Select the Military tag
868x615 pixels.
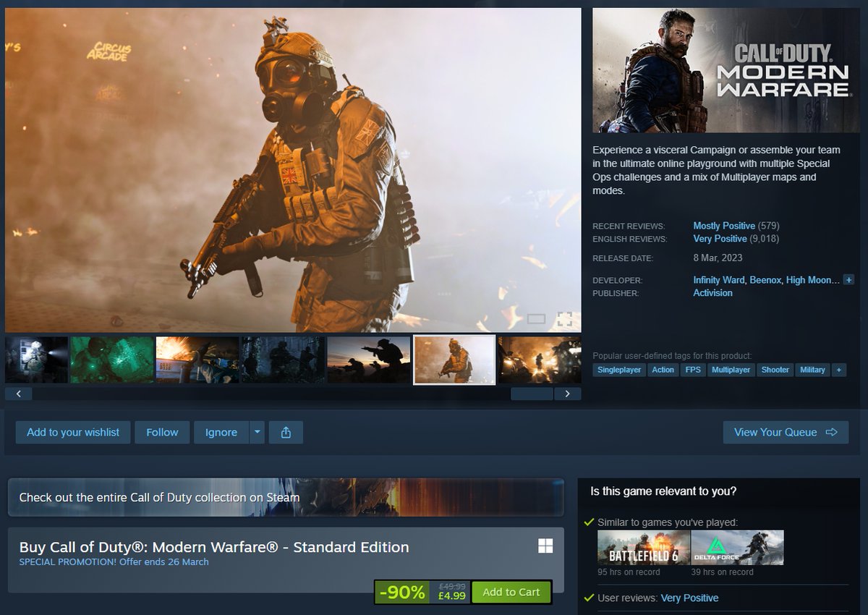[812, 370]
